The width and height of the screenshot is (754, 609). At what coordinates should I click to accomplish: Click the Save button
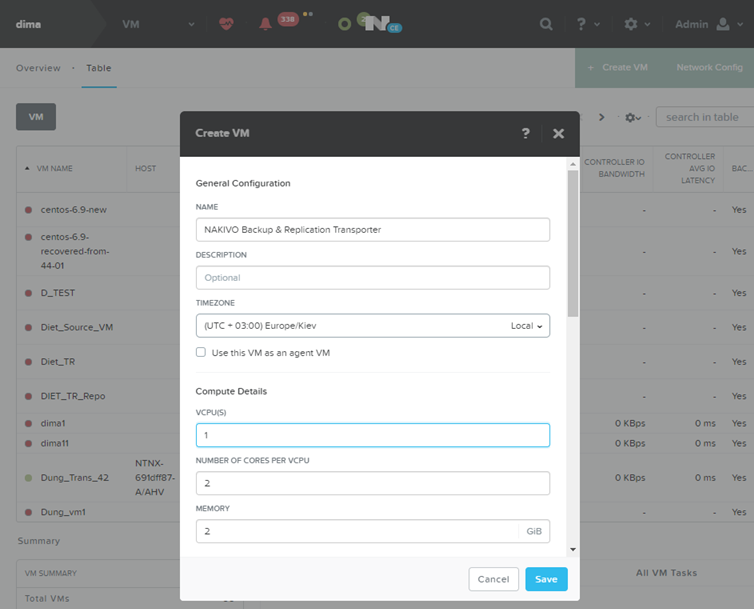546,579
